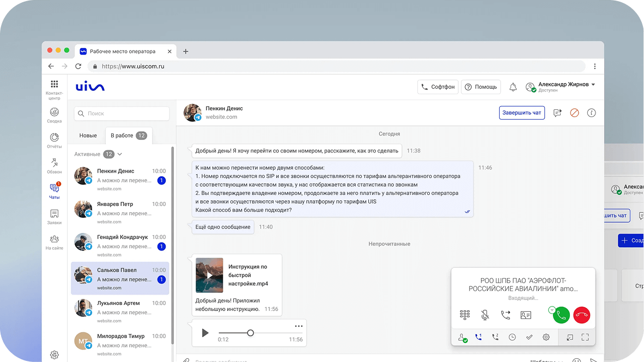Mute microphone in the softphone widget

pyautogui.click(x=485, y=315)
